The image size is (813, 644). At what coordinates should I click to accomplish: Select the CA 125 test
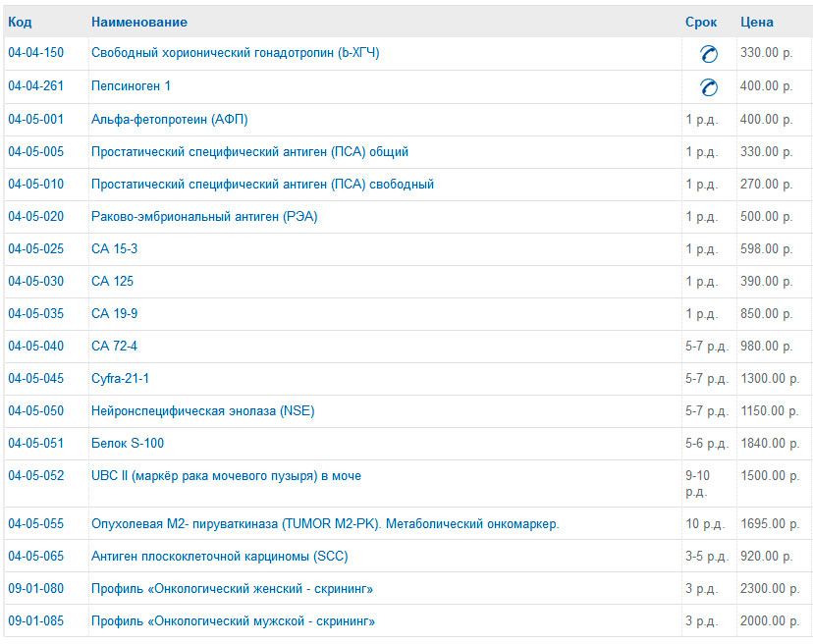click(112, 282)
